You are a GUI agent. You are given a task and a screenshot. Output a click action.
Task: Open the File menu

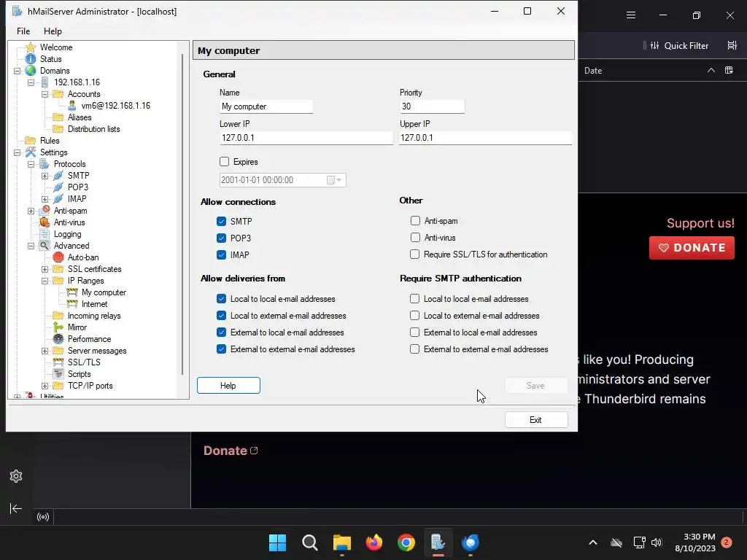click(23, 31)
